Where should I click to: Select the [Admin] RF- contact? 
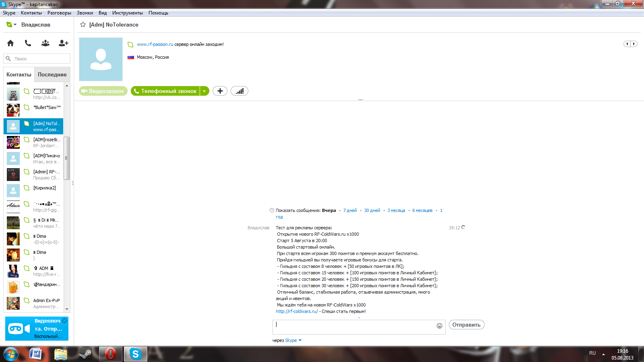33,175
